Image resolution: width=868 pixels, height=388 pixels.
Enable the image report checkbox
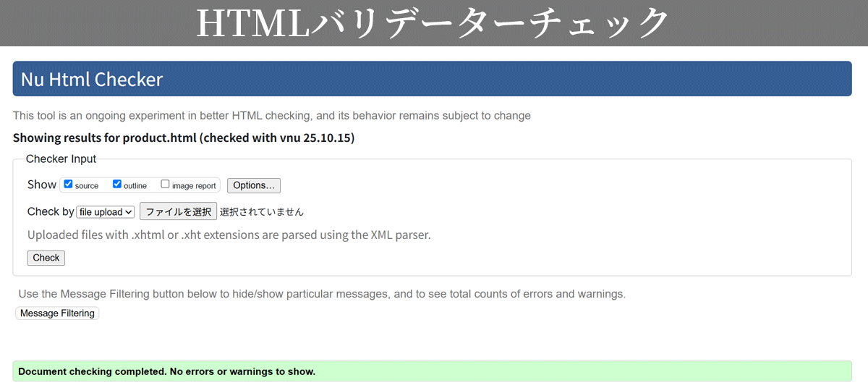165,185
